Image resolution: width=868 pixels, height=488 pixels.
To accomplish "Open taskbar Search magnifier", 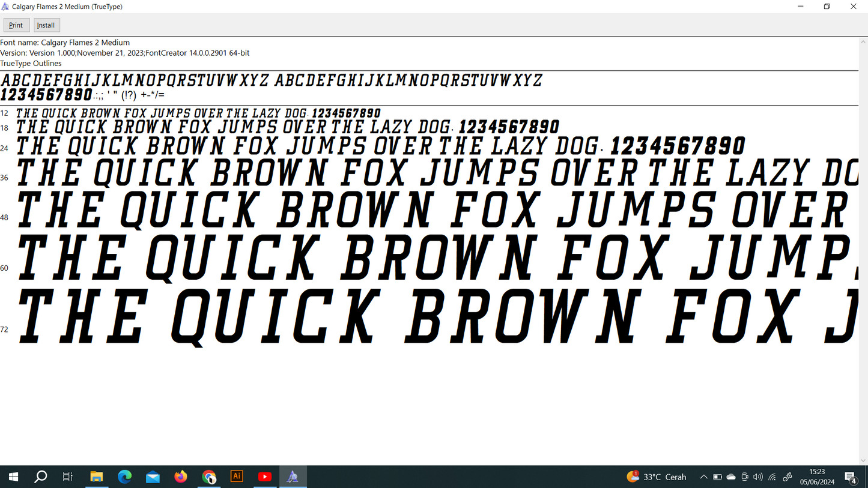I will pos(41,477).
